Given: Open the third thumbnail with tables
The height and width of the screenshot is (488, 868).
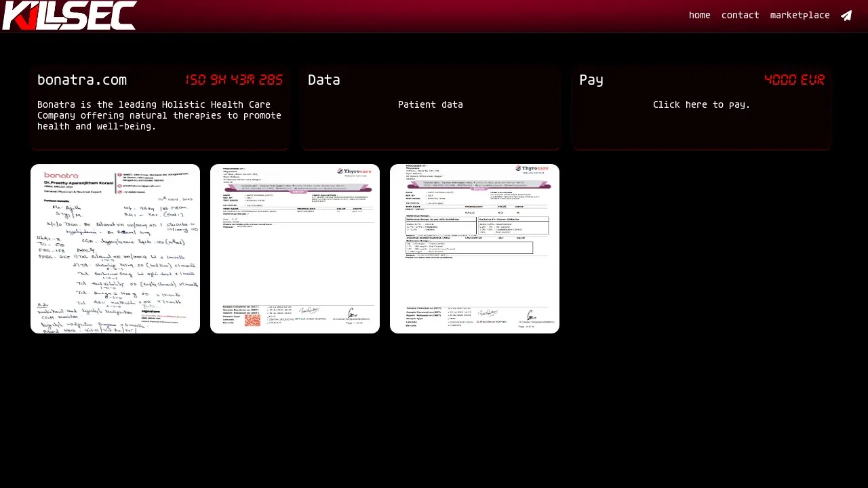Looking at the screenshot, I should (475, 249).
